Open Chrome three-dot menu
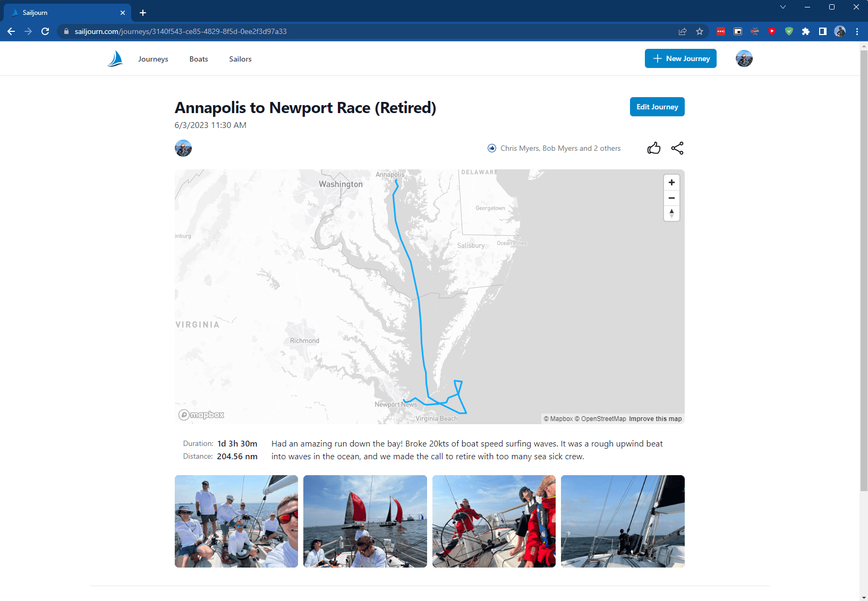 [x=857, y=31]
